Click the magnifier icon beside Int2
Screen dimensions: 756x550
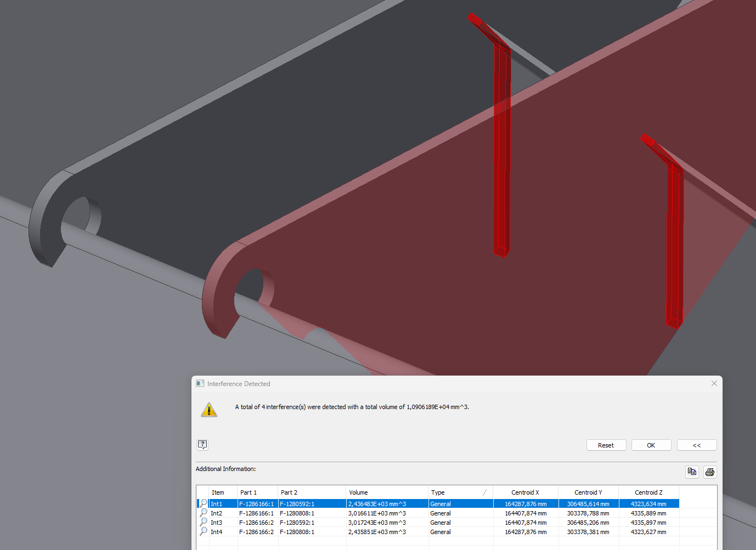202,513
